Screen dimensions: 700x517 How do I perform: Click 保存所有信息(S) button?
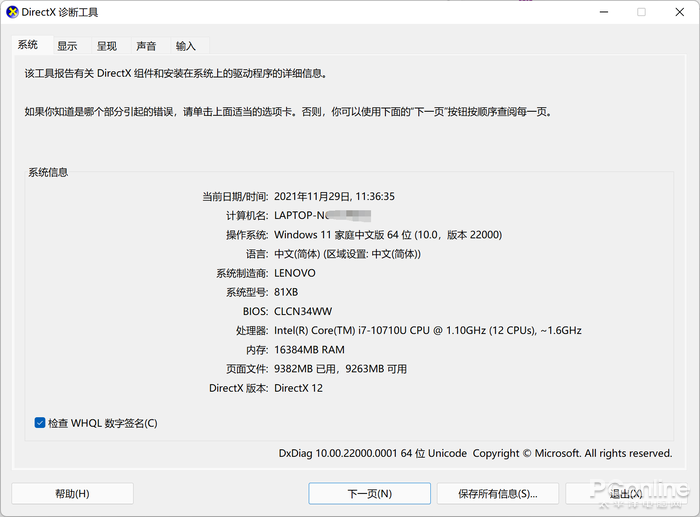click(x=497, y=493)
